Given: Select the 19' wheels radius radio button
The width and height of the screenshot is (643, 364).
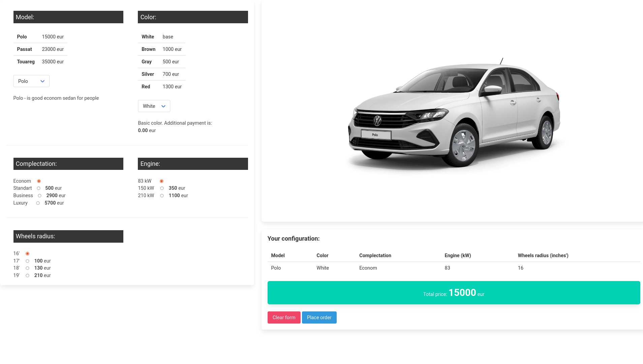Looking at the screenshot, I should coord(28,276).
